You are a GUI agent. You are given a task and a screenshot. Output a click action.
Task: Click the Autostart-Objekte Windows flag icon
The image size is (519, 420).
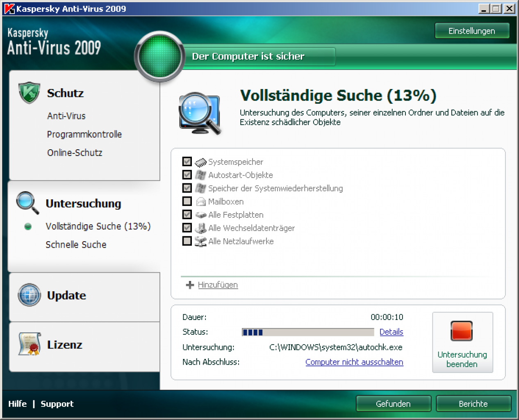(200, 175)
